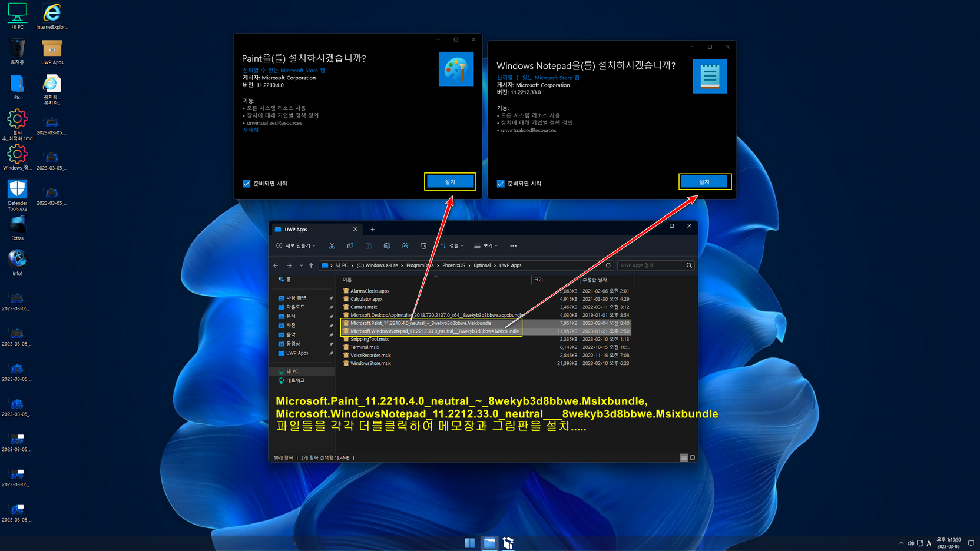The height and width of the screenshot is (551, 980).
Task: Click the Share icon in Explorer toolbar
Action: coord(405,245)
